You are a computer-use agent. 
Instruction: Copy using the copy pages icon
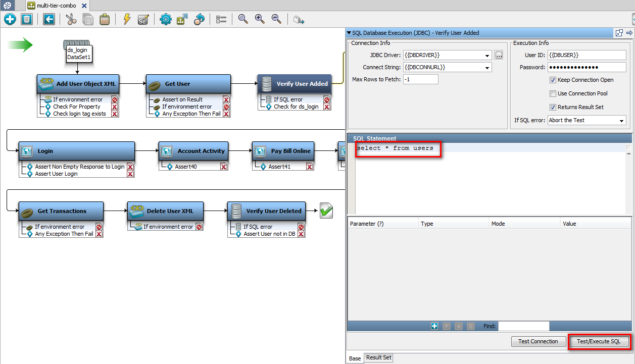coord(87,19)
